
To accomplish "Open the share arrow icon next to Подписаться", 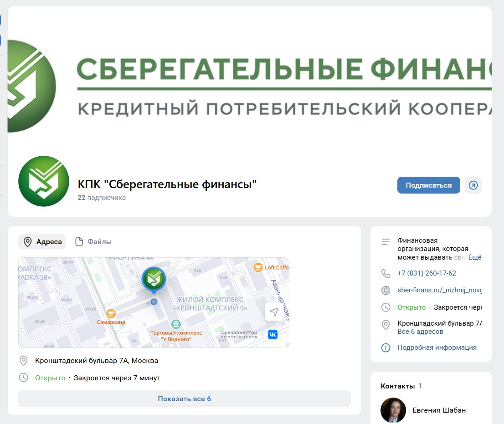I will click(x=473, y=185).
